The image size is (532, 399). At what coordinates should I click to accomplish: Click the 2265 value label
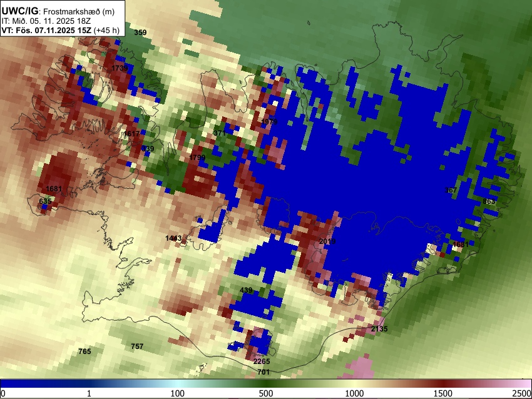pos(262,361)
